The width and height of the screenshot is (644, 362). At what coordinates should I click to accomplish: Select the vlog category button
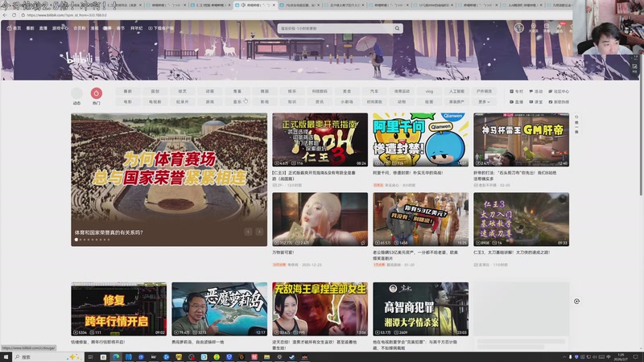point(429,91)
